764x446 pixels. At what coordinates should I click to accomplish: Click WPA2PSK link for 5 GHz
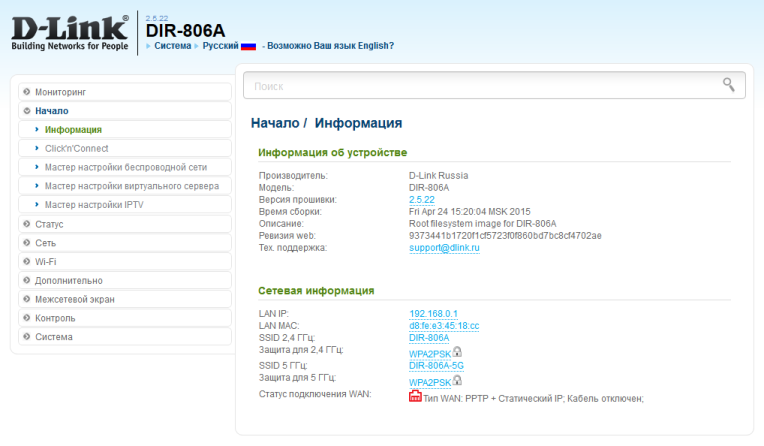(430, 382)
